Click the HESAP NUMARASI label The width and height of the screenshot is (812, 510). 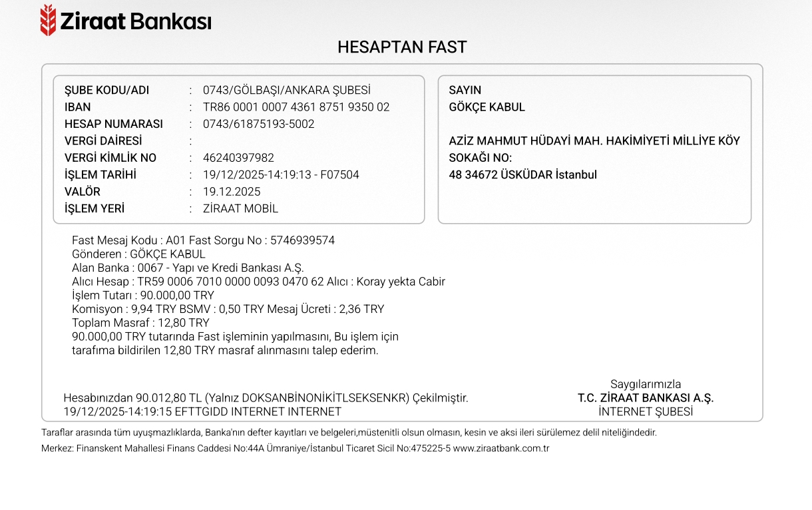click(114, 125)
